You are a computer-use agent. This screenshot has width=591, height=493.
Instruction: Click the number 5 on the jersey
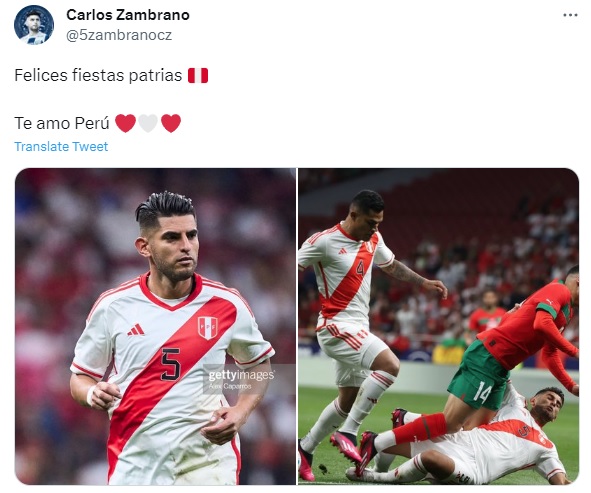[x=171, y=364]
